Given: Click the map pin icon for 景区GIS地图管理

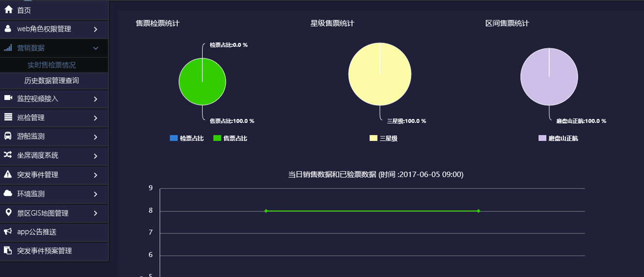Looking at the screenshot, I should (x=8, y=213).
